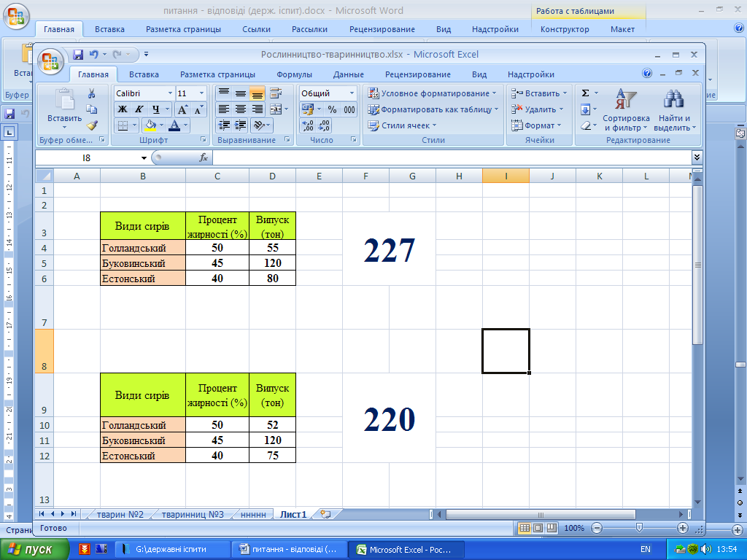Viewport: 747px width, 560px height.
Task: Activate the Format Painter brush
Action: pos(91,125)
